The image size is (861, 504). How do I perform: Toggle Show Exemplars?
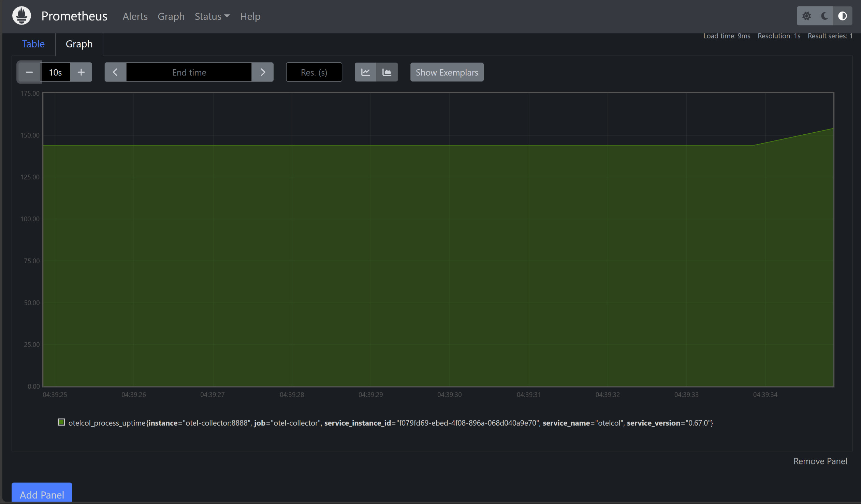coord(447,72)
